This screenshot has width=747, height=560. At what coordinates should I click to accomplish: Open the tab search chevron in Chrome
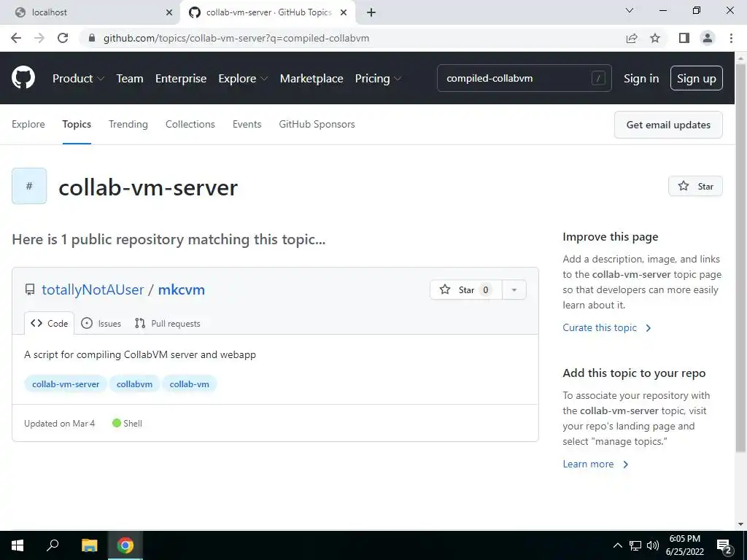(630, 10)
